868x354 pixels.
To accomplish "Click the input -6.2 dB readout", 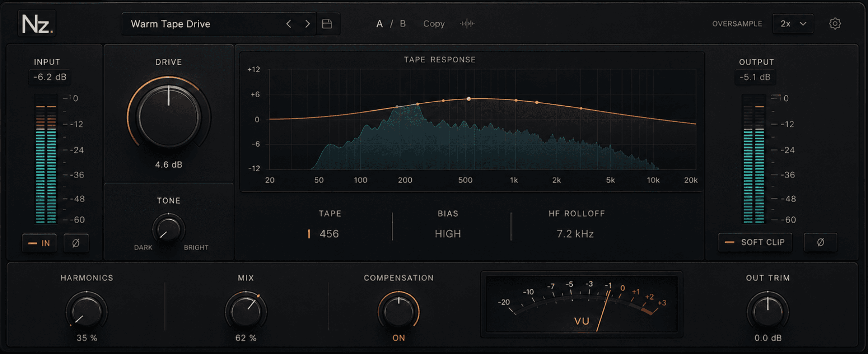I will tap(50, 77).
